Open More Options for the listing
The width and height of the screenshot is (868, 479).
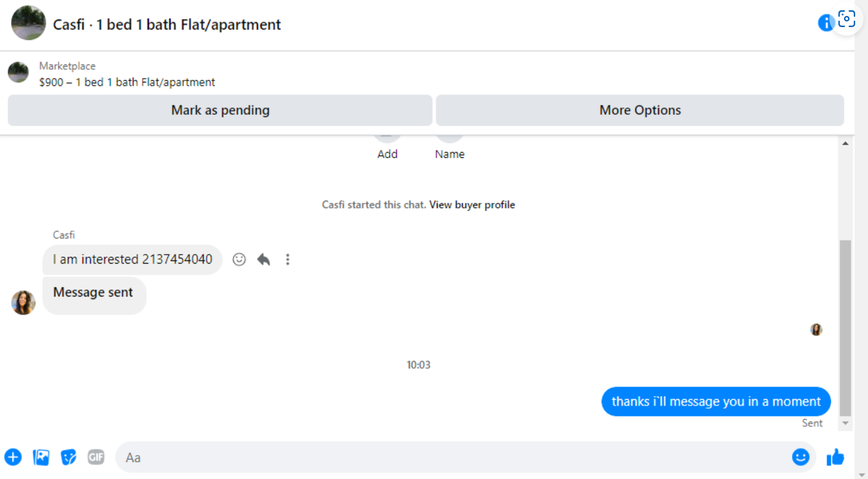tap(640, 110)
